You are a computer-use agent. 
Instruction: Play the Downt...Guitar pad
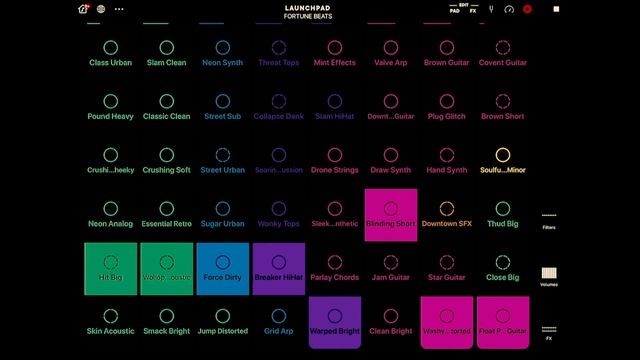pos(391,108)
